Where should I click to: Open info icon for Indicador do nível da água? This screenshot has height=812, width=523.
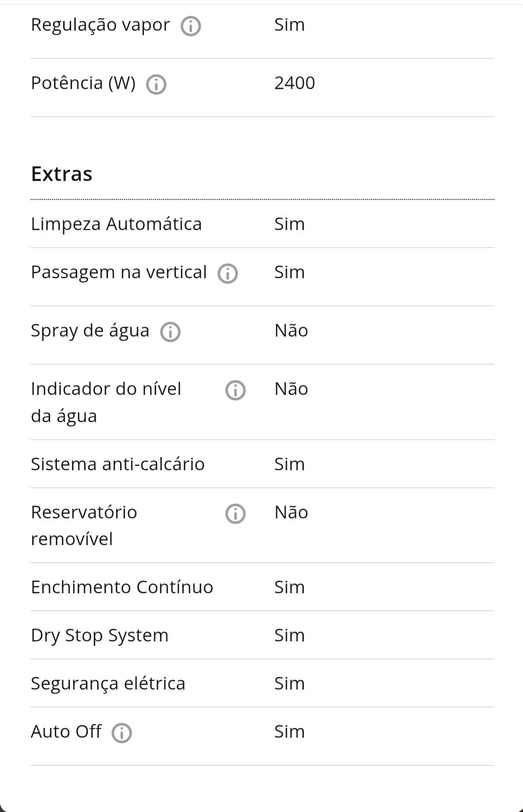(x=235, y=390)
